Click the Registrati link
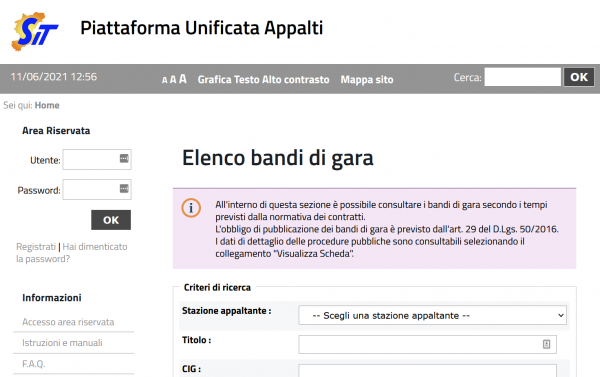Image resolution: width=600 pixels, height=377 pixels. 36,246
